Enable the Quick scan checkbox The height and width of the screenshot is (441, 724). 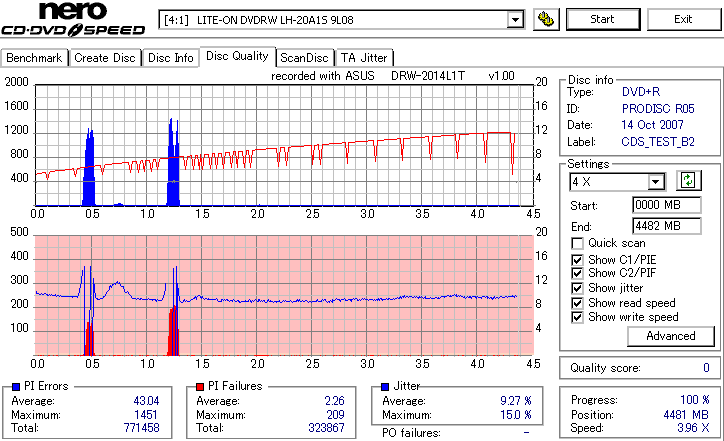pos(577,243)
